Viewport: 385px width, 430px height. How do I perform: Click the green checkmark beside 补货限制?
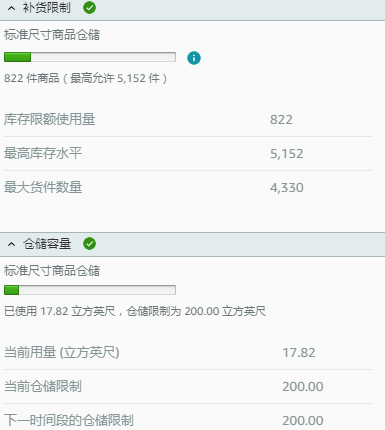click(89, 8)
